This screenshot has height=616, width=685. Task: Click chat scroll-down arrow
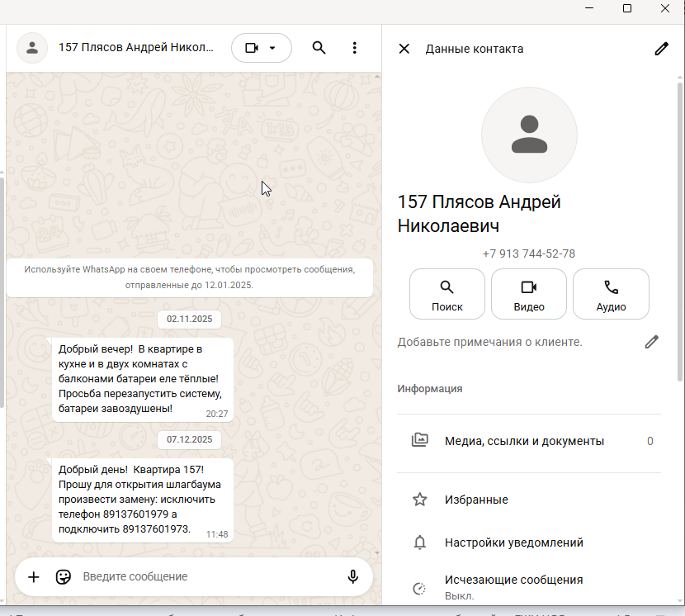(x=377, y=553)
